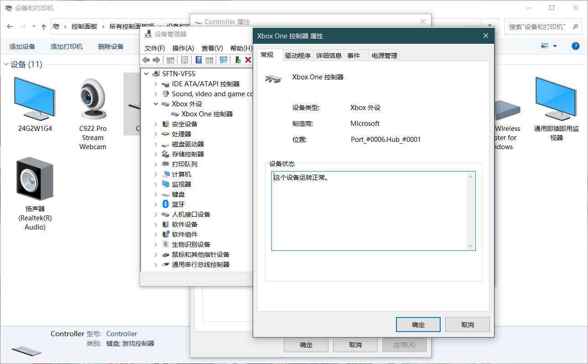The height and width of the screenshot is (364, 588).
Task: Switch to the 详细信息 tab
Action: click(329, 56)
